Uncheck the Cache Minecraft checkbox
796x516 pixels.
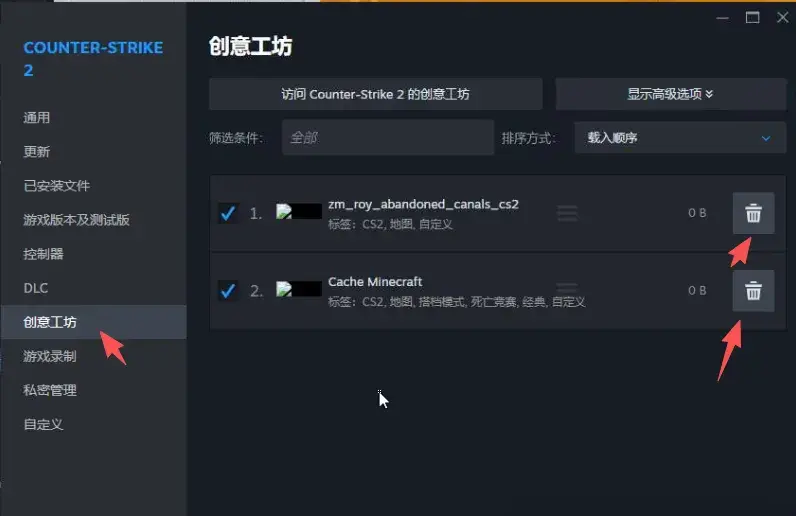click(x=227, y=291)
